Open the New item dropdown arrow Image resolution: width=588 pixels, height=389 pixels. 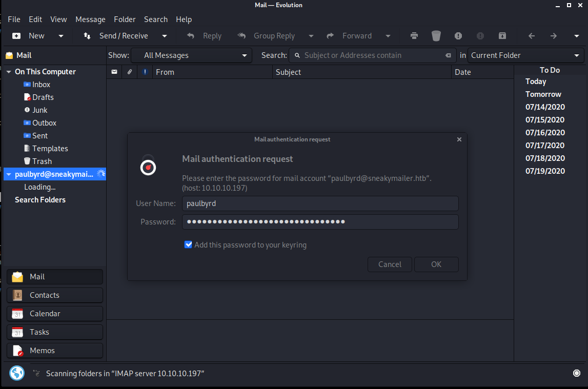(x=61, y=36)
